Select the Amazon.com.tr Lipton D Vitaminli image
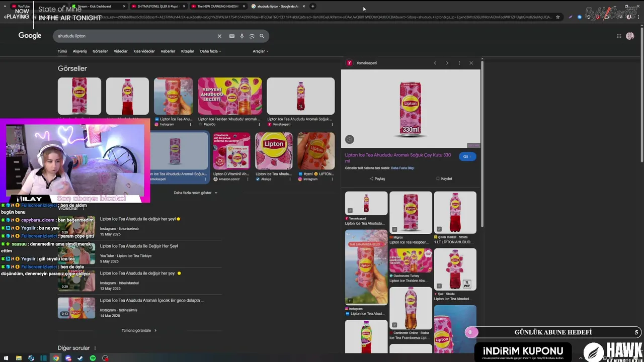 click(231, 151)
